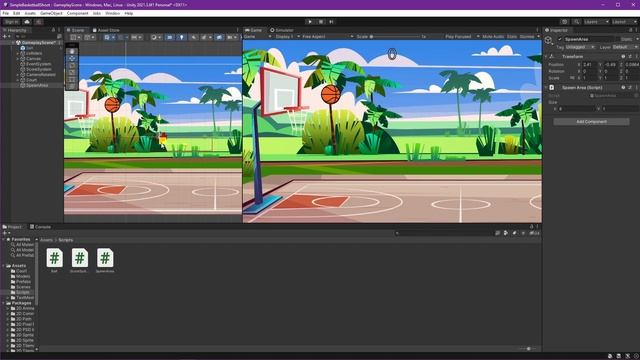Adjust the Game view Scale slider
Screen dimensions: 640x360
coord(395,36)
